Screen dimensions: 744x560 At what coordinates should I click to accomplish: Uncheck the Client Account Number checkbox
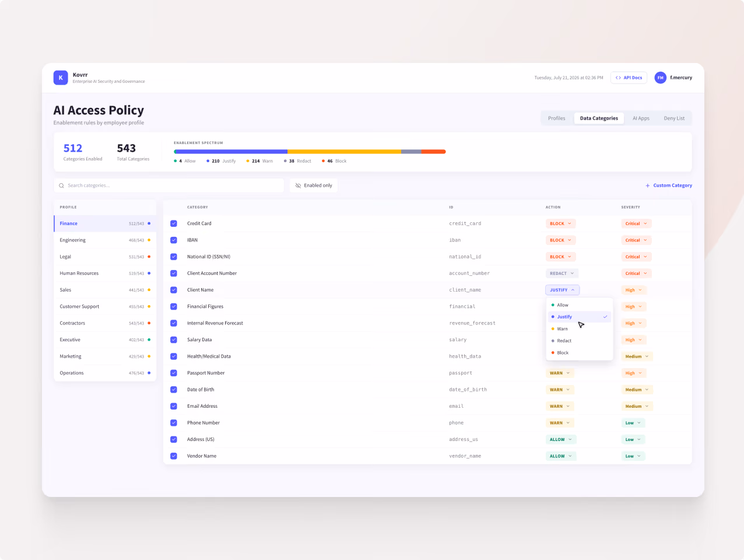[174, 274]
